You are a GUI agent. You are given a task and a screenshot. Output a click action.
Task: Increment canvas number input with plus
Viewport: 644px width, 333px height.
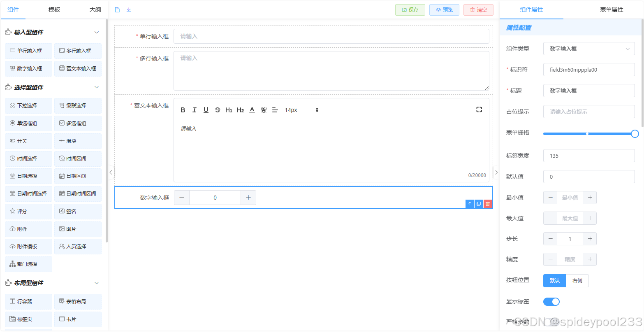[x=248, y=198]
